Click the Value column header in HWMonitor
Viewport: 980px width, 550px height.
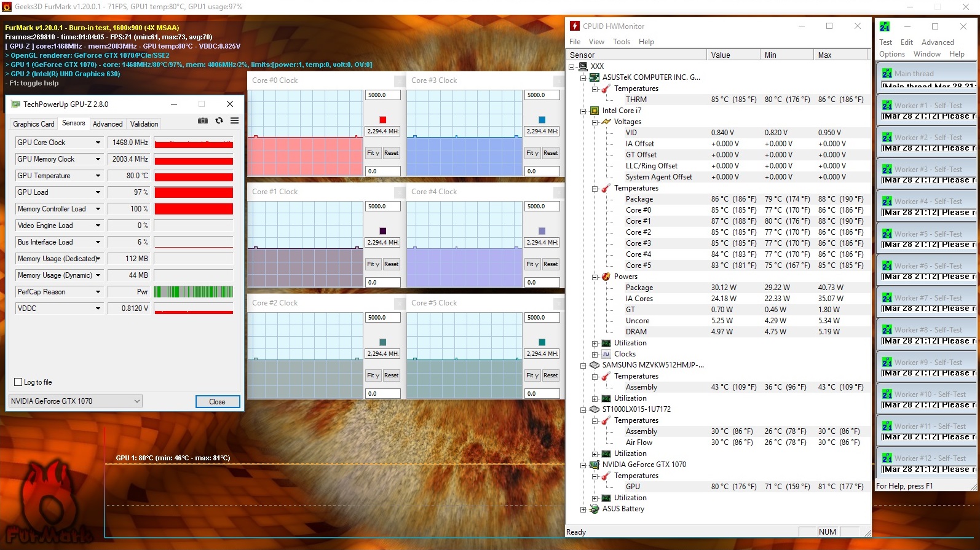click(733, 55)
